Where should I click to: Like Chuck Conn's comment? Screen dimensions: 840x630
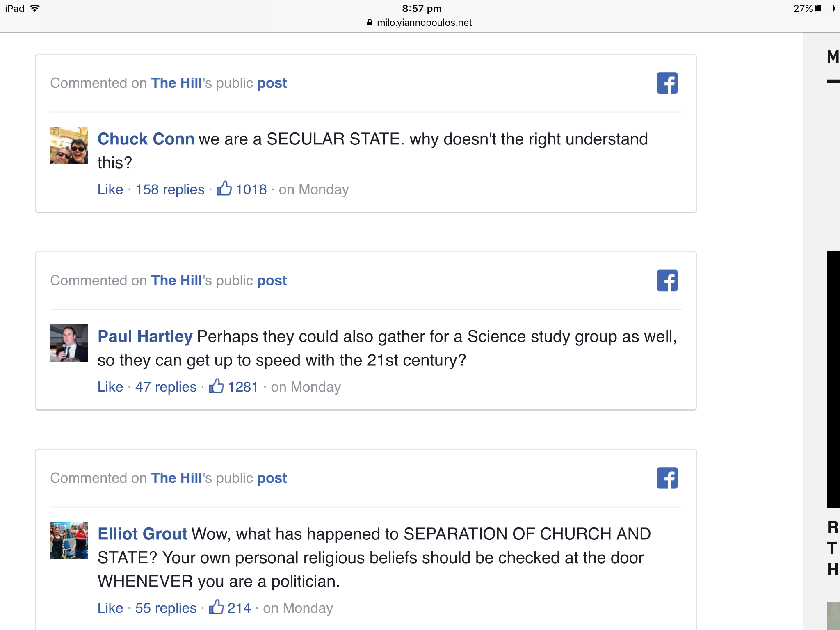pos(110,189)
